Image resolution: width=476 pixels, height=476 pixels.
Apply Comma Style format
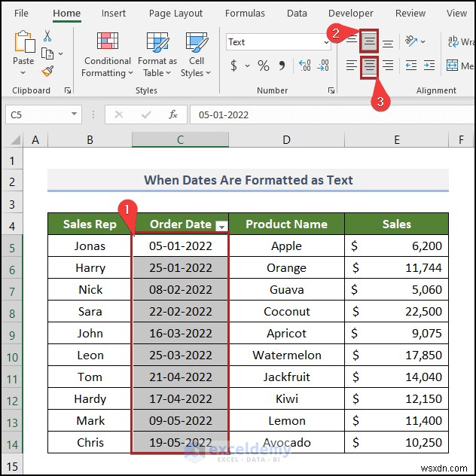(282, 66)
